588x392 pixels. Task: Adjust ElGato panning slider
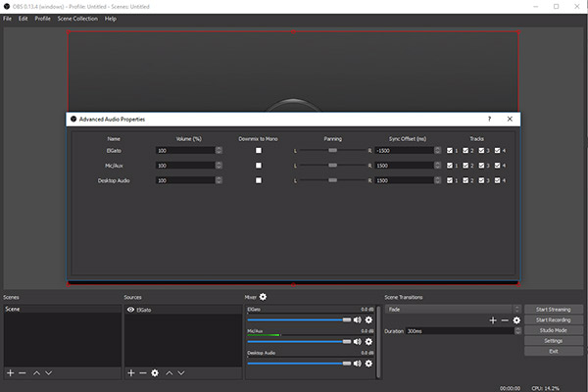click(x=332, y=150)
